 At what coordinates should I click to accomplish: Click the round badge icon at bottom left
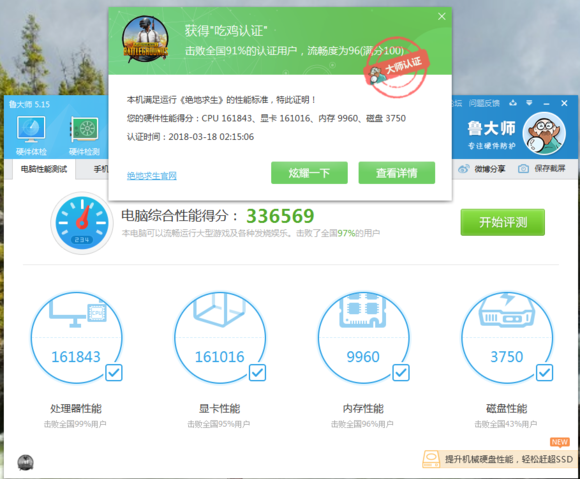(x=26, y=463)
